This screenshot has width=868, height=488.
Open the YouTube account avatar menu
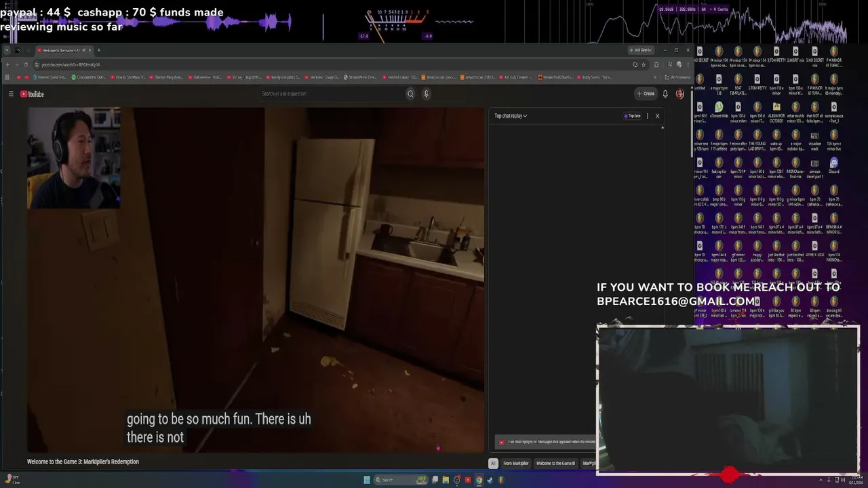679,94
